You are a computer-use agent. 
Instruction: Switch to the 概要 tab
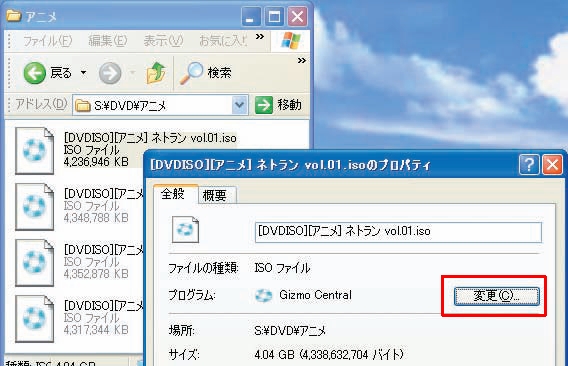click(x=215, y=195)
